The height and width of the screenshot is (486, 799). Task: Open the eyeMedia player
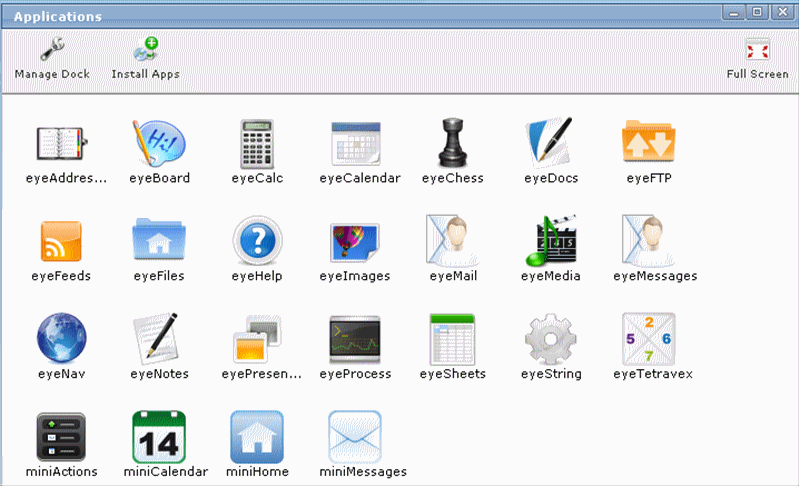550,242
